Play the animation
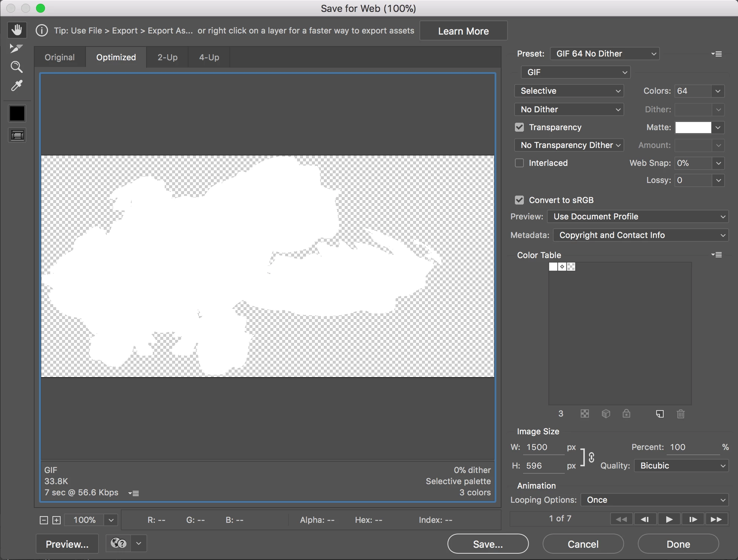The image size is (738, 560). (669, 519)
